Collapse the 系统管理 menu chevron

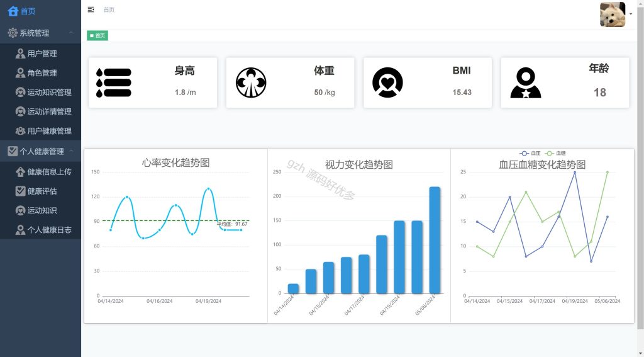71,33
